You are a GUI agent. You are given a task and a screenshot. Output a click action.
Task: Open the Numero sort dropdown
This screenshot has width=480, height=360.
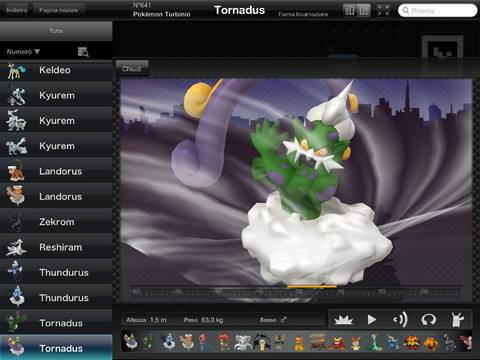(23, 52)
